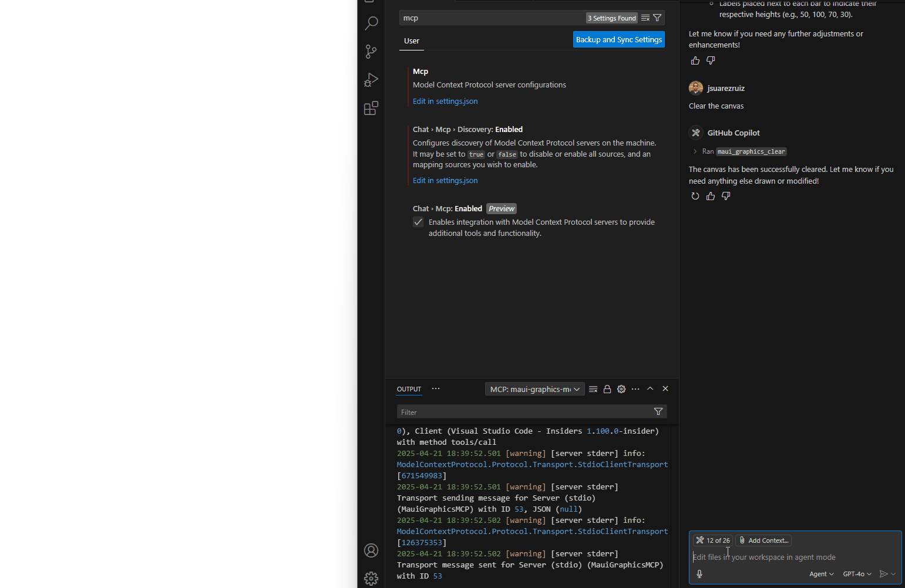
Task: Click the 3 Settings Found badge
Action: (612, 18)
